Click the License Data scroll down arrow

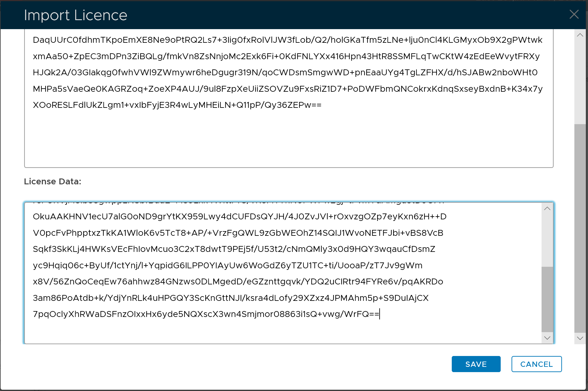coord(547,338)
